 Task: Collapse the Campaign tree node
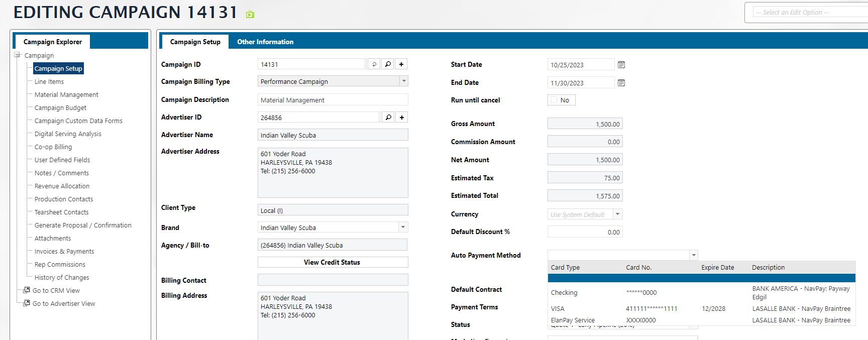click(18, 55)
